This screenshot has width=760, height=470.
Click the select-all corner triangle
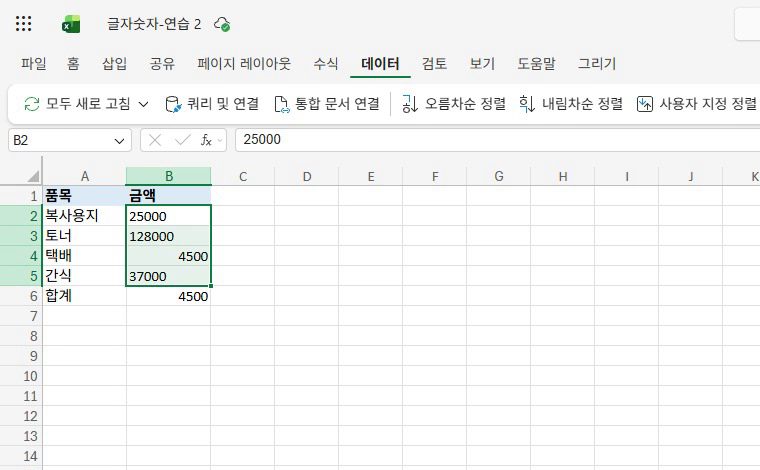pyautogui.click(x=33, y=176)
